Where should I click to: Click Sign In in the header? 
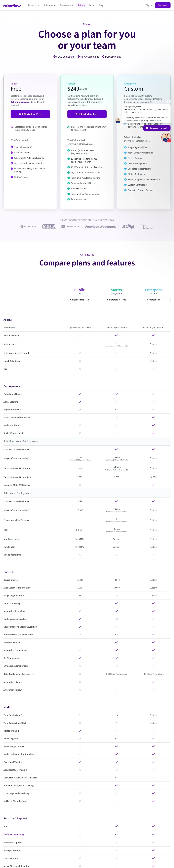[x=149, y=5]
